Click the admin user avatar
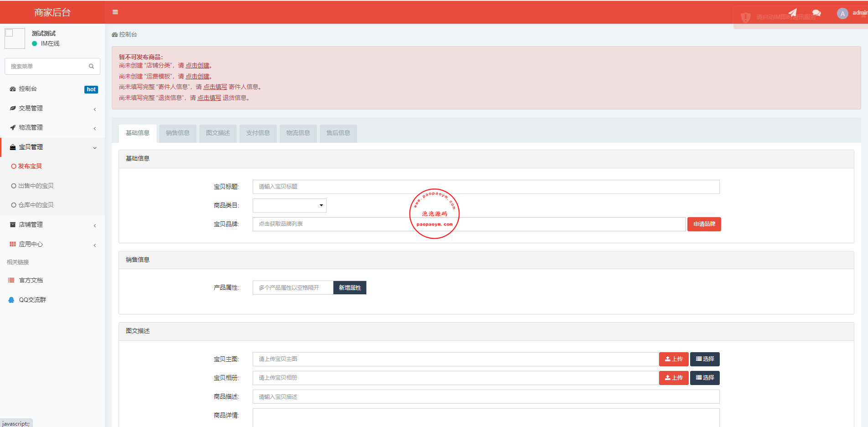Screen dimensions: 868x427 [842, 14]
